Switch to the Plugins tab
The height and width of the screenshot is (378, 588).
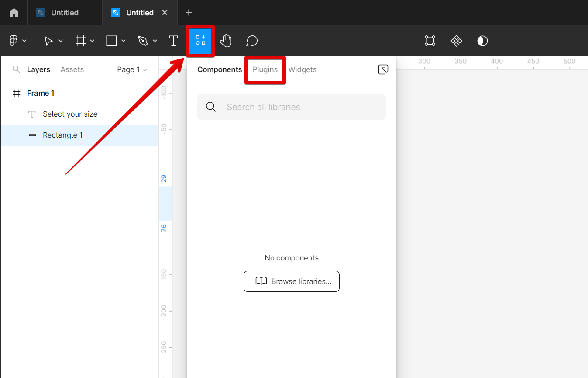[x=265, y=69]
